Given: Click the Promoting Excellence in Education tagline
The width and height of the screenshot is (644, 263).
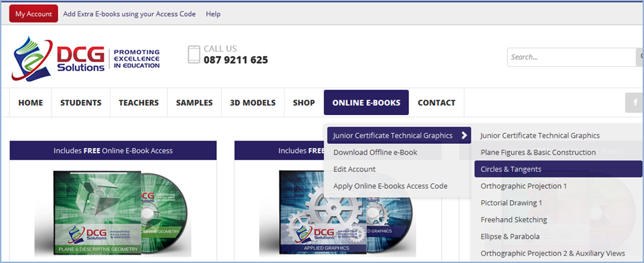Looking at the screenshot, I should (x=137, y=59).
